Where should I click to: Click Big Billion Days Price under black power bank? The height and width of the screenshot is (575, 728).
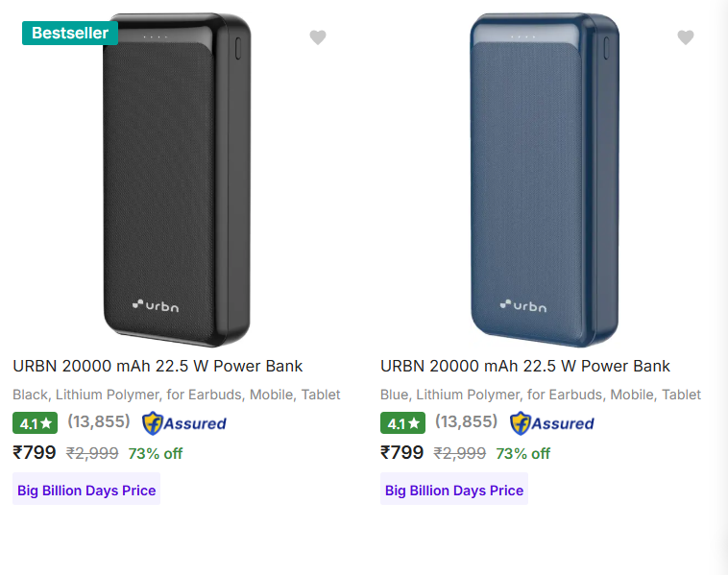pyautogui.click(x=85, y=491)
